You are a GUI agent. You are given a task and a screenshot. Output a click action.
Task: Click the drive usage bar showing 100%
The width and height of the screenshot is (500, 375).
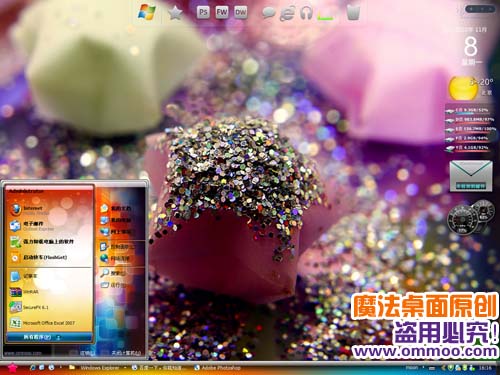471,129
